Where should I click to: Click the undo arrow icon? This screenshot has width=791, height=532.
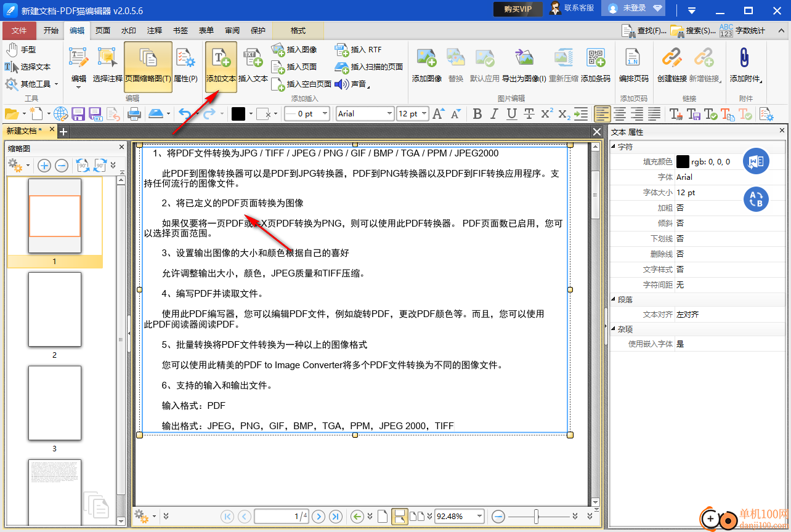coord(184,114)
